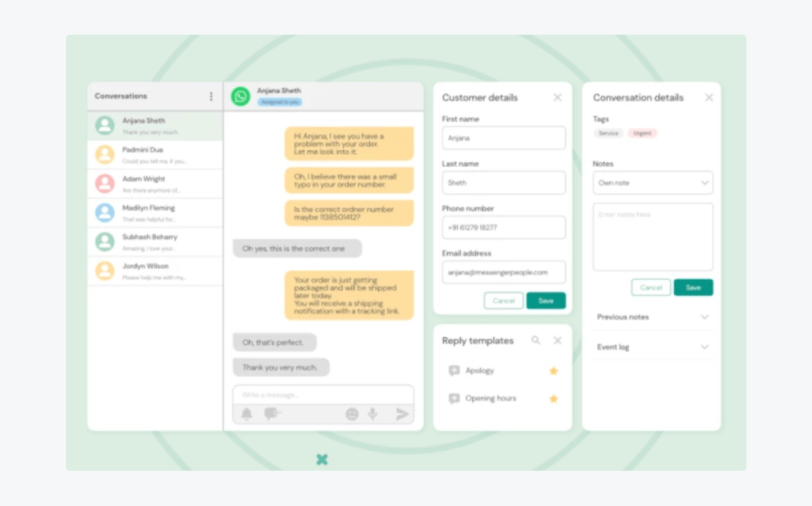
Task: Cancel the note in Conversation details
Action: coord(650,287)
